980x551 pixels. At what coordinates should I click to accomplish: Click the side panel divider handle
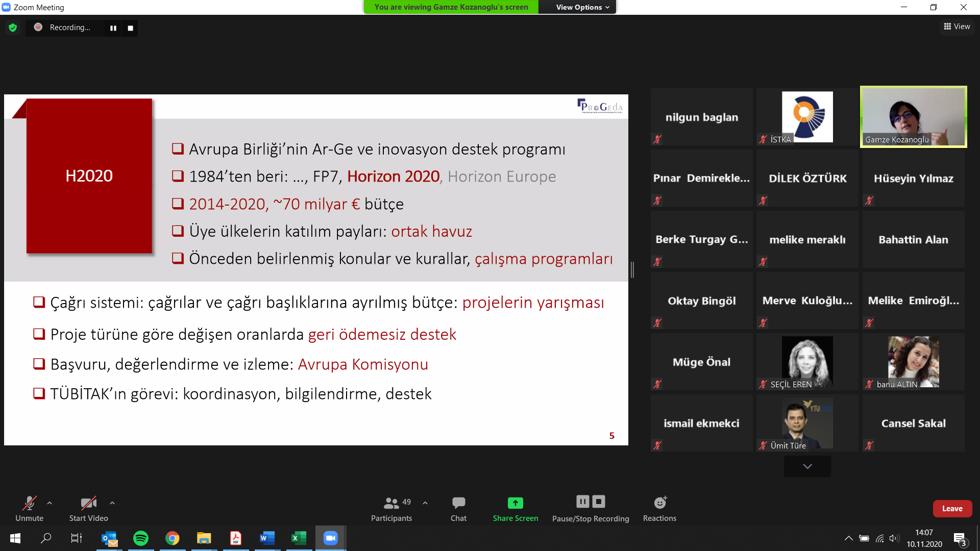pos(632,269)
